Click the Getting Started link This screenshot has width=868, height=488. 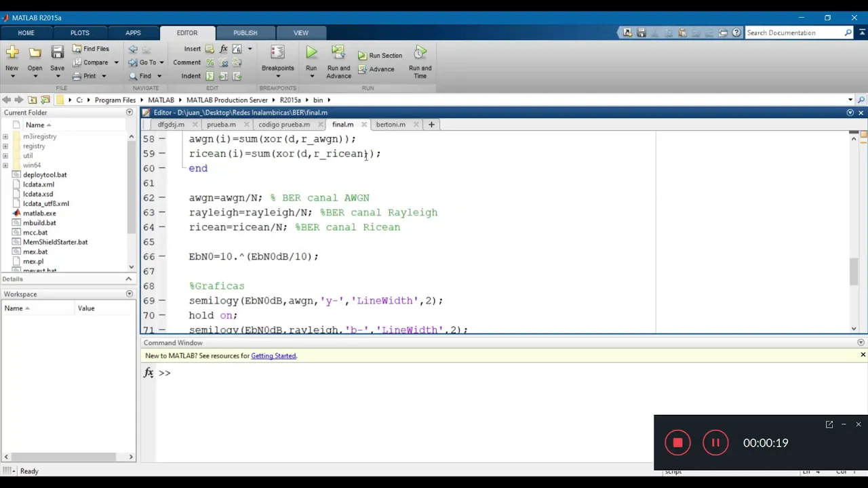coord(273,356)
